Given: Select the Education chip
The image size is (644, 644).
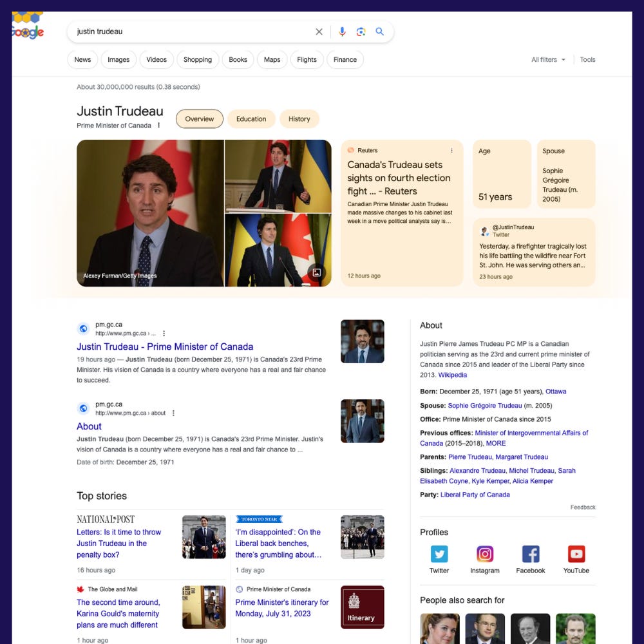Looking at the screenshot, I should 251,118.
